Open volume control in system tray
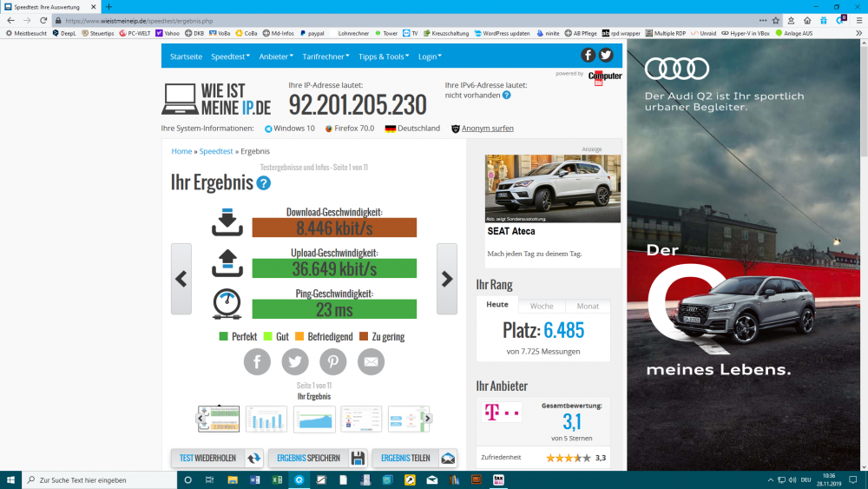Screen dimensions: 868x489 coord(792,479)
